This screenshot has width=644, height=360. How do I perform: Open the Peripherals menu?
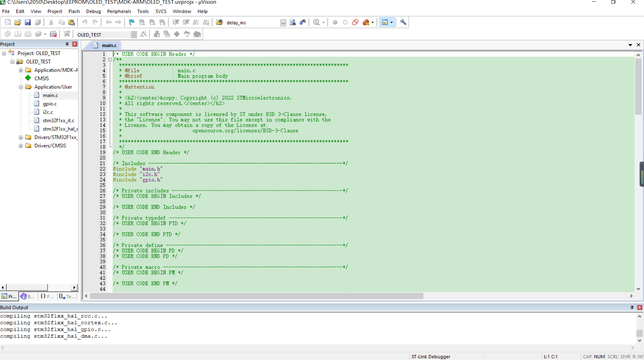119,11
